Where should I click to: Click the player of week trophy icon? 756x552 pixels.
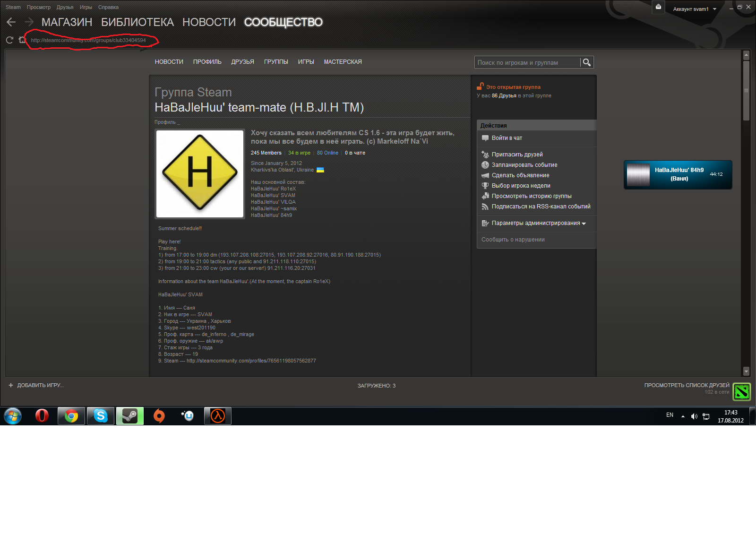click(x=485, y=186)
